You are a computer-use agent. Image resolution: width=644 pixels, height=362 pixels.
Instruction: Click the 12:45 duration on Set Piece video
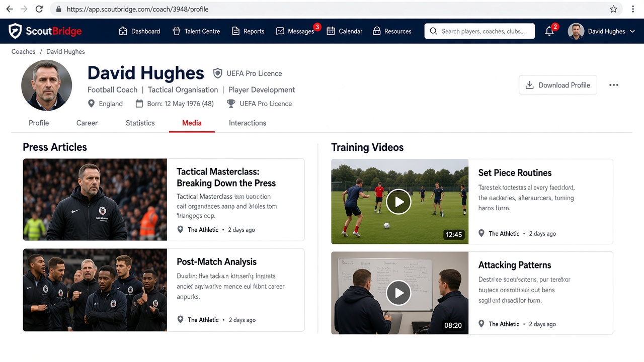(x=454, y=235)
